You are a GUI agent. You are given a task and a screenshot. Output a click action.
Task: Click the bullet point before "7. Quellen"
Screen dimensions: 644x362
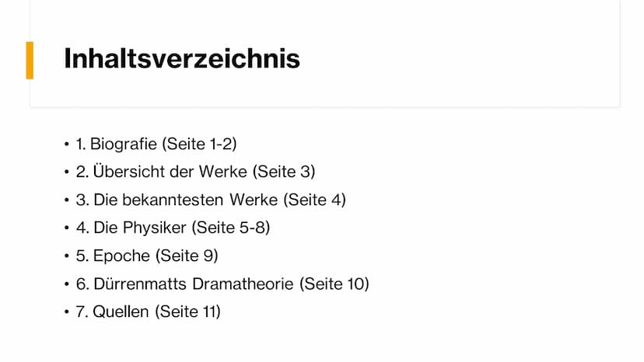pyautogui.click(x=67, y=312)
